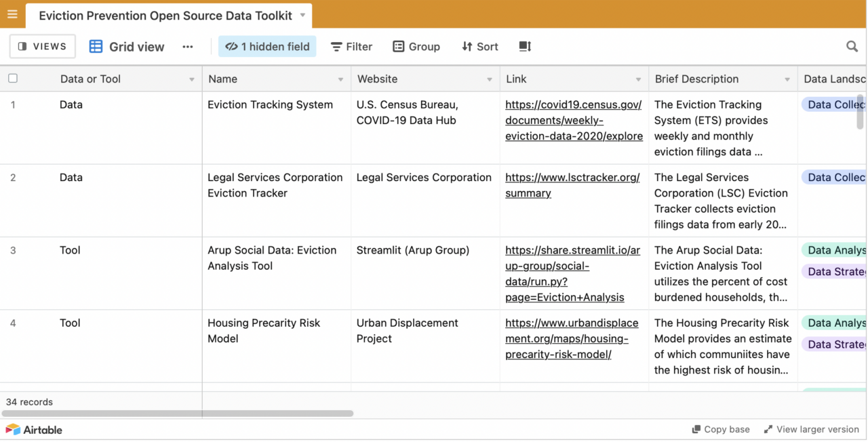Open the urbandisplacement.org housing precarity link
The width and height of the screenshot is (868, 442).
(572, 339)
